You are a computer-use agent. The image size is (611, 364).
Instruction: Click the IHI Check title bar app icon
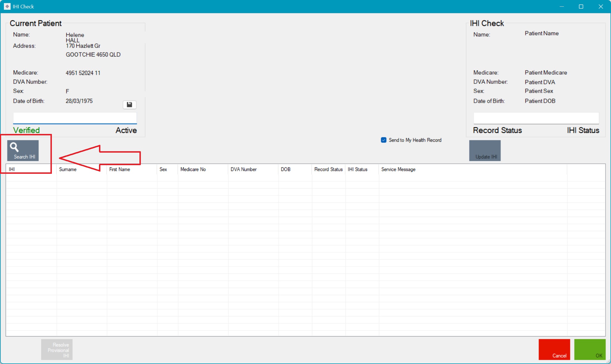(x=7, y=6)
